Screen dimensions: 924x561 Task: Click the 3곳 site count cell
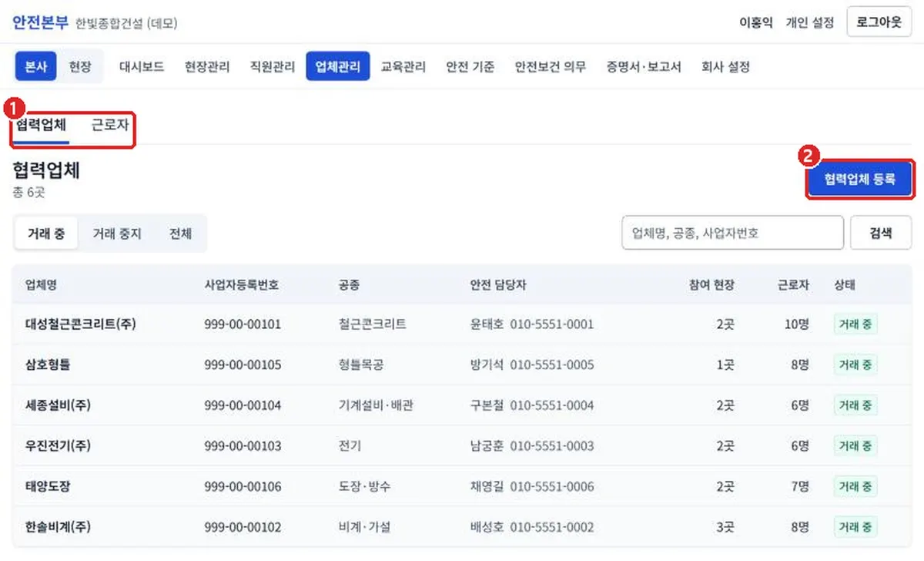coord(725,528)
